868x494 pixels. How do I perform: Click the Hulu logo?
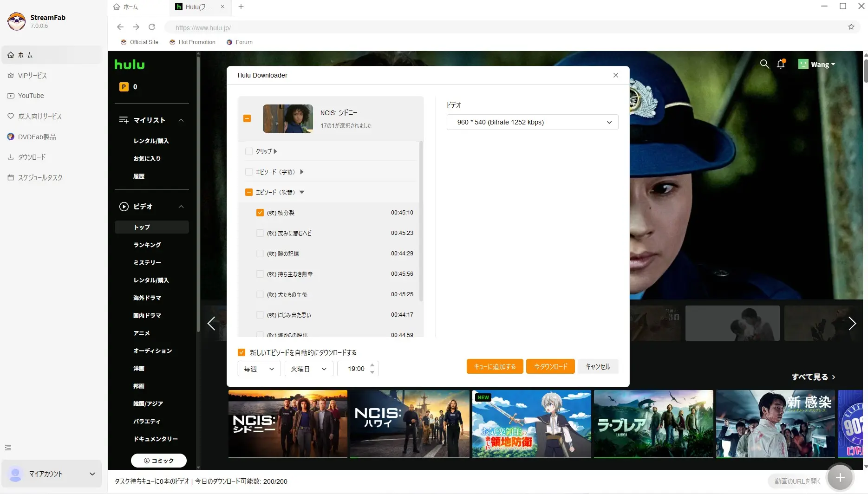click(x=130, y=65)
